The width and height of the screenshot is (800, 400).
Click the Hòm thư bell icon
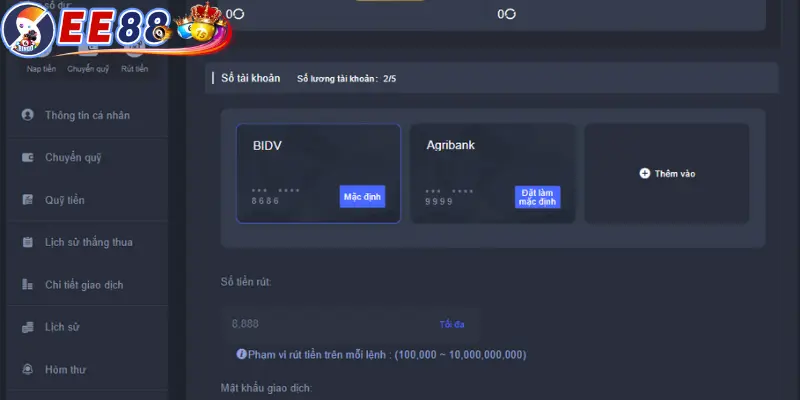coord(28,369)
